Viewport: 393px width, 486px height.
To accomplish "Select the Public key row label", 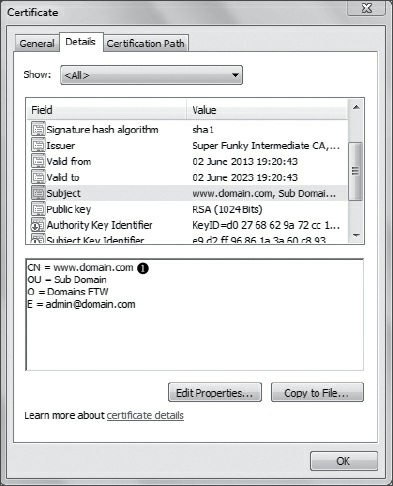I will (x=68, y=210).
